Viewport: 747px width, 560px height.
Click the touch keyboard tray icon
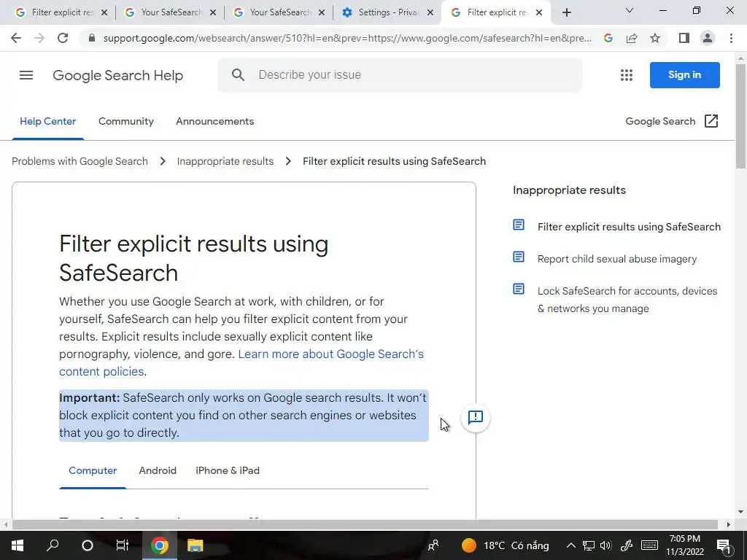tap(649, 545)
